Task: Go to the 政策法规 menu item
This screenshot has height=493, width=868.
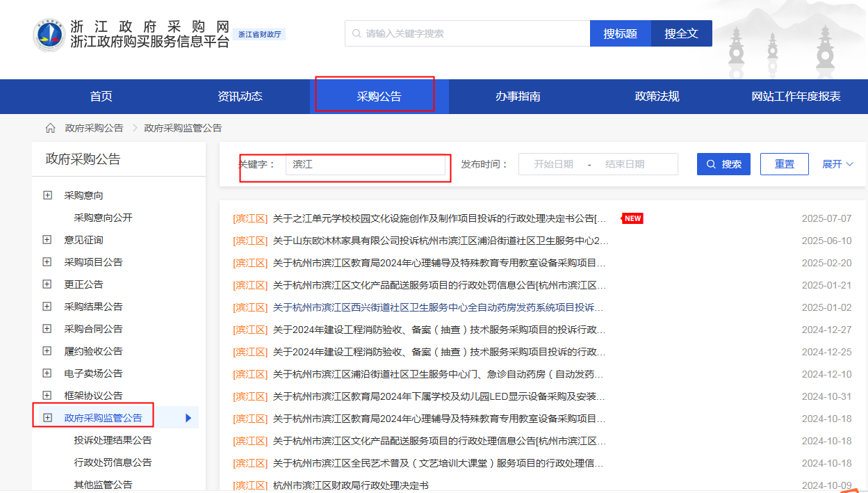Action: click(657, 97)
